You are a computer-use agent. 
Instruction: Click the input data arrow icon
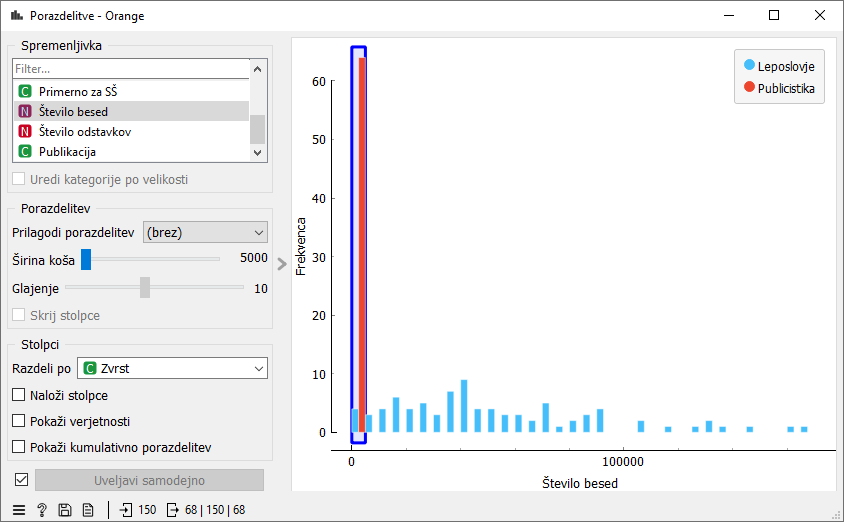[126, 510]
